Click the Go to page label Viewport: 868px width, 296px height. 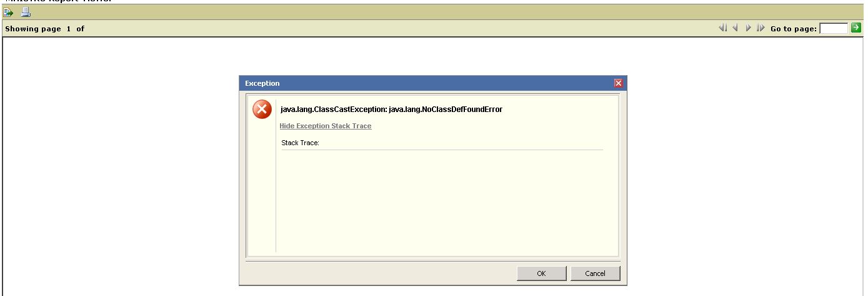[794, 29]
